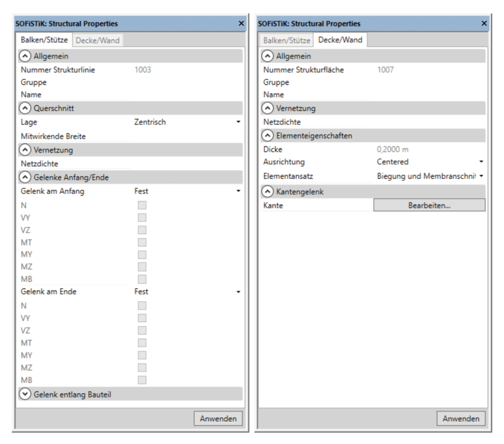Select the Balken/Stütze tab on the right panel
Image resolution: width=504 pixels, height=444 pixels.
(x=286, y=40)
